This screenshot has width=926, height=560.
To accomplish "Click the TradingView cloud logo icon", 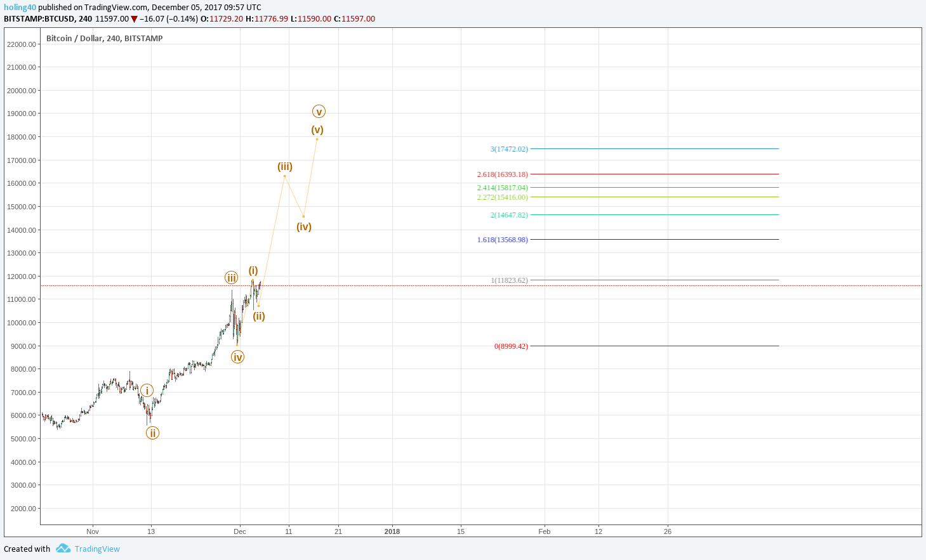I will point(63,549).
